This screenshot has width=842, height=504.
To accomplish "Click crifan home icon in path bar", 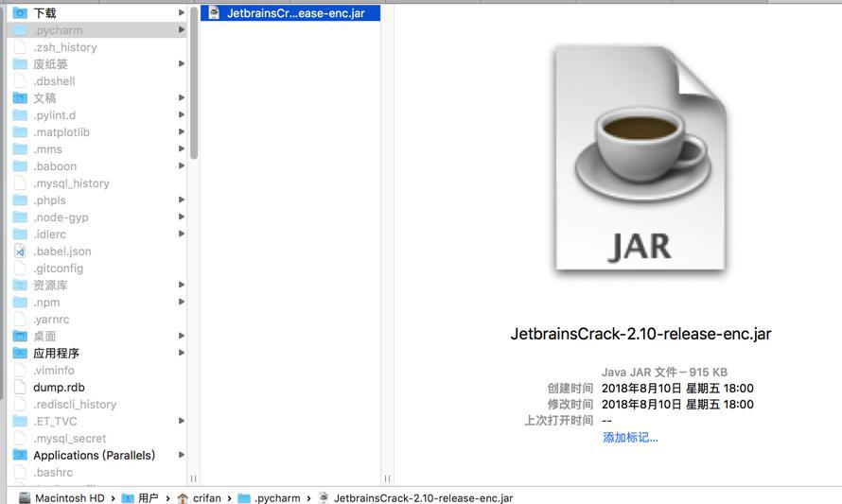I will coord(183,498).
